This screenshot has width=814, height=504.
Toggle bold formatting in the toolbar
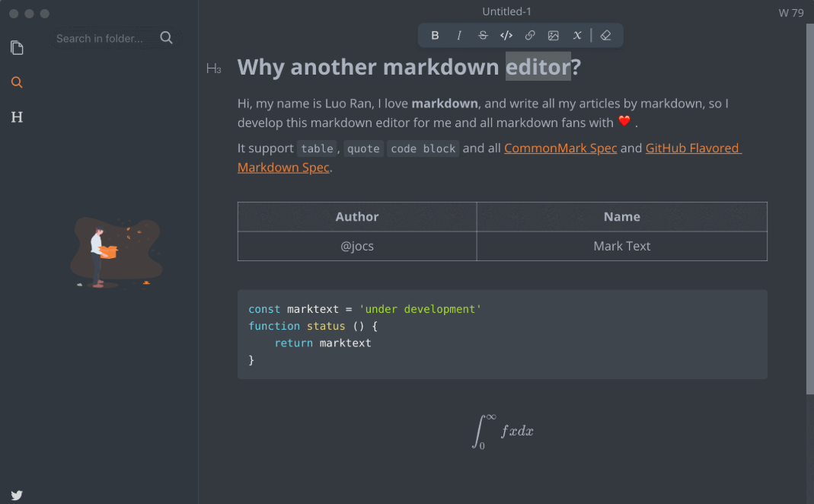click(x=435, y=35)
